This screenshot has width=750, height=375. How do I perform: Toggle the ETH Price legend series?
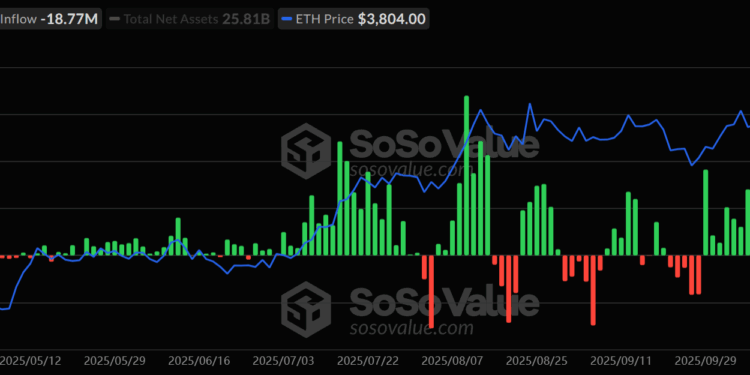353,19
